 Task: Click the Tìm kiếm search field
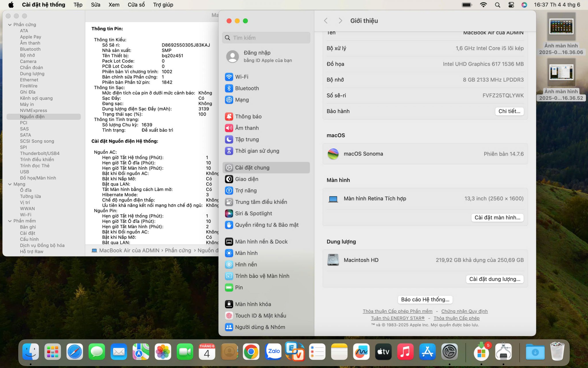tap(266, 38)
